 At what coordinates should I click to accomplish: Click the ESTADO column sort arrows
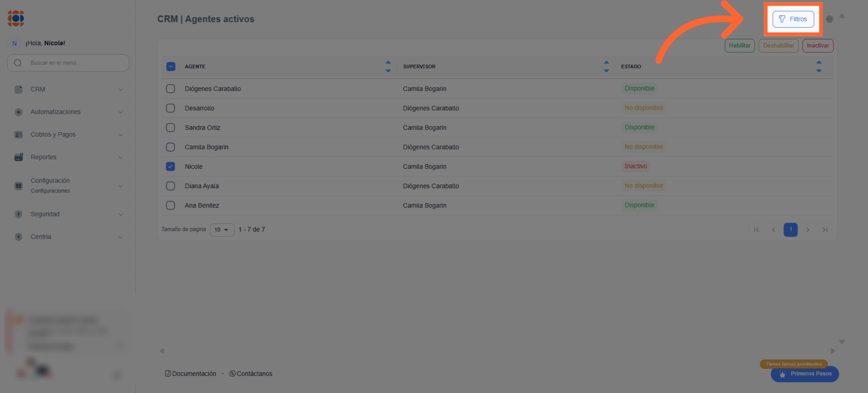[819, 67]
